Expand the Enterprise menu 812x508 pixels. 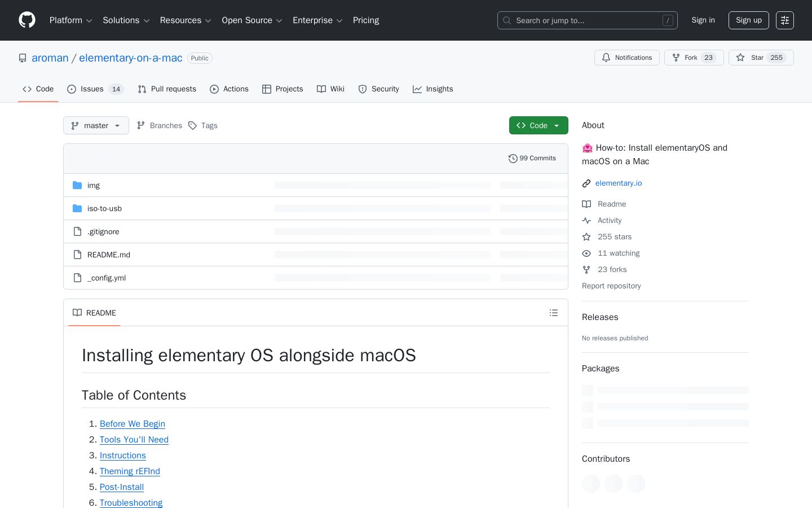click(317, 20)
